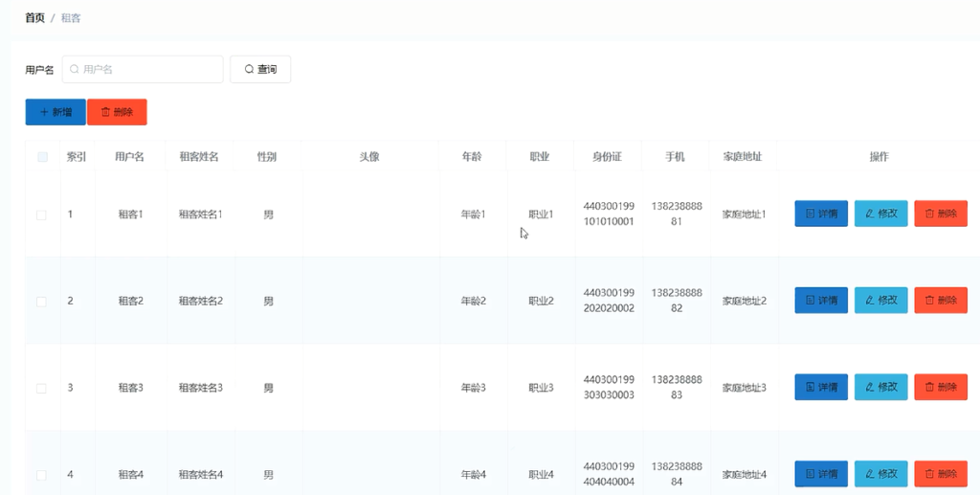Open 详情 for 租客3
Viewport: 980px width, 495px height.
coord(821,388)
